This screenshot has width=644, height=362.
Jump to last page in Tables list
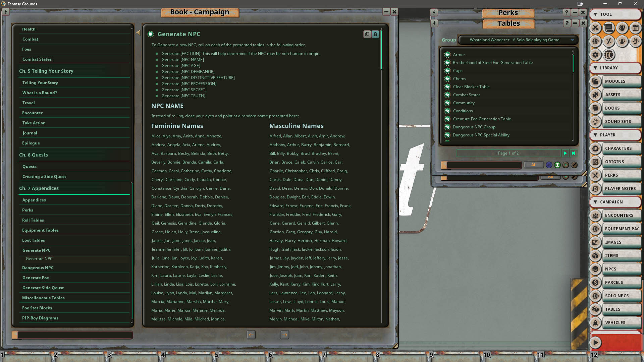[574, 153]
